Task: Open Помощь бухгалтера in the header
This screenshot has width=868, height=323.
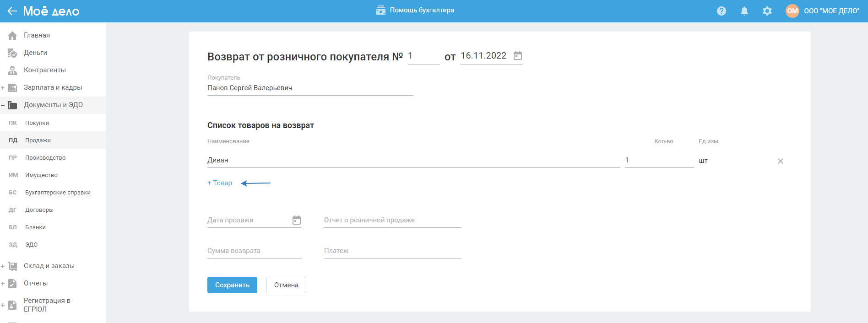Action: (422, 10)
